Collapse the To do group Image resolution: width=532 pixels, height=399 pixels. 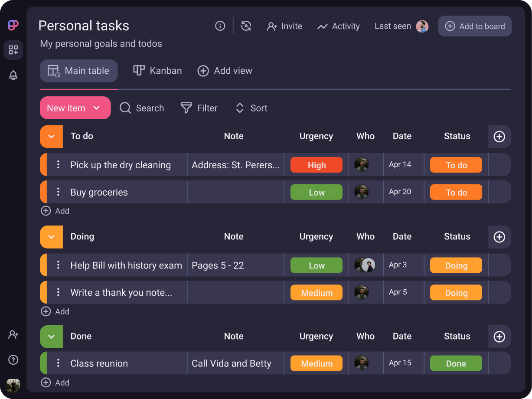point(51,137)
